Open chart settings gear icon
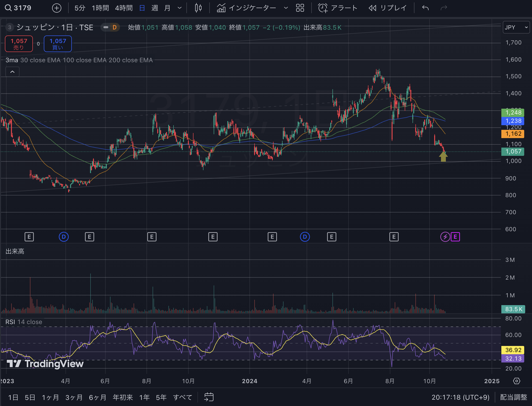 click(516, 381)
